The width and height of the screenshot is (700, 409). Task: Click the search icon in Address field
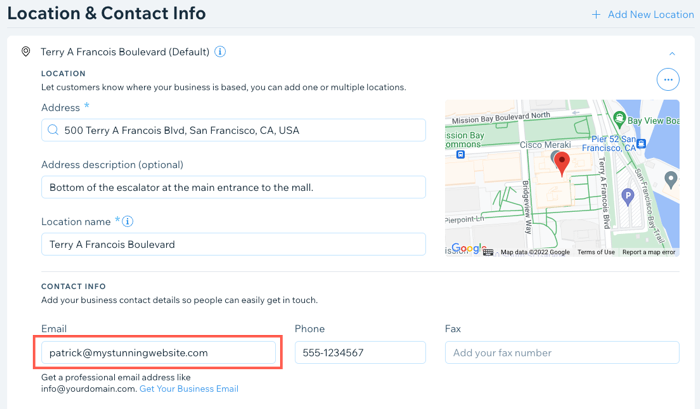(53, 130)
